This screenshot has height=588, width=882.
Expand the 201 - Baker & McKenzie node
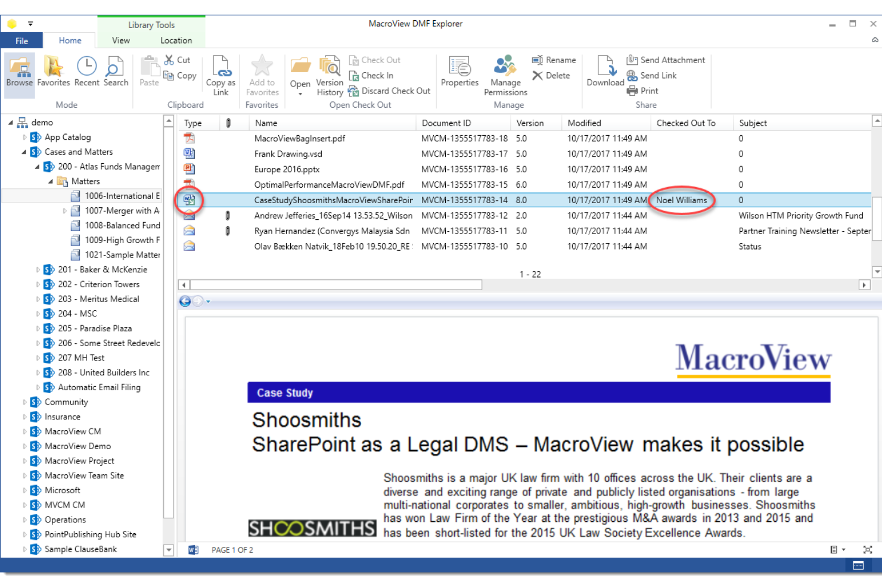click(x=38, y=269)
